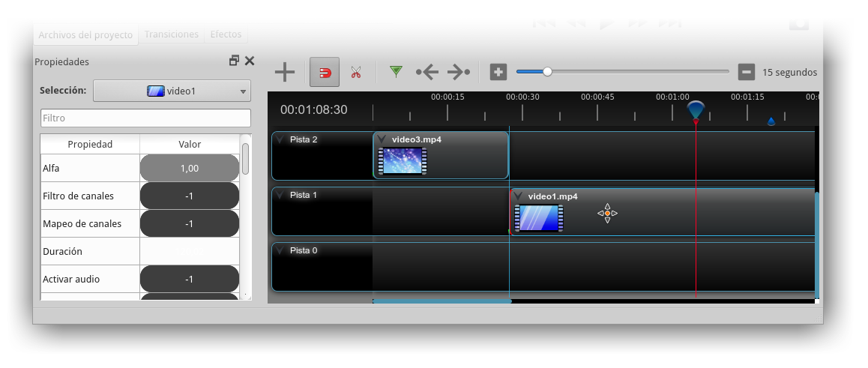Click the timeline zoom slider handle
The height and width of the screenshot is (368, 868).
pyautogui.click(x=547, y=72)
